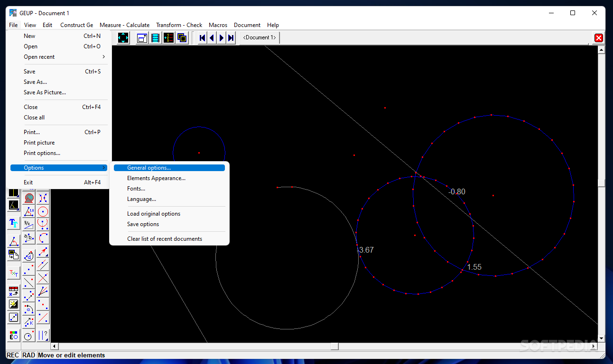Select the red line through blue points tool
The height and width of the screenshot is (364, 613).
tap(43, 317)
